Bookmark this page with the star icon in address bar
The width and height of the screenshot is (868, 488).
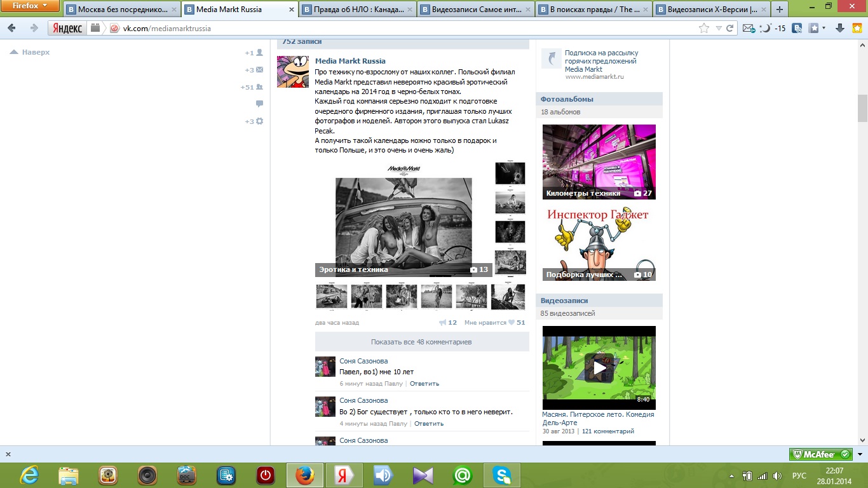(x=704, y=28)
